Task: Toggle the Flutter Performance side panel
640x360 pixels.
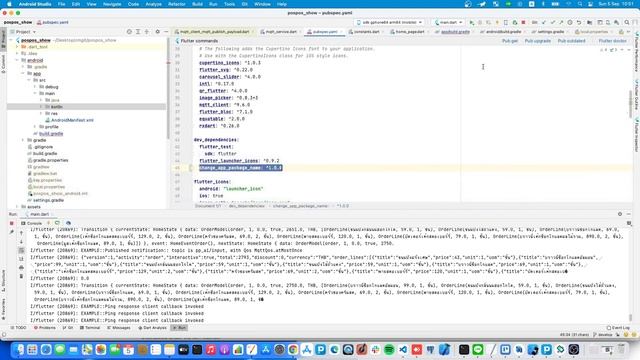Action: coord(636,53)
